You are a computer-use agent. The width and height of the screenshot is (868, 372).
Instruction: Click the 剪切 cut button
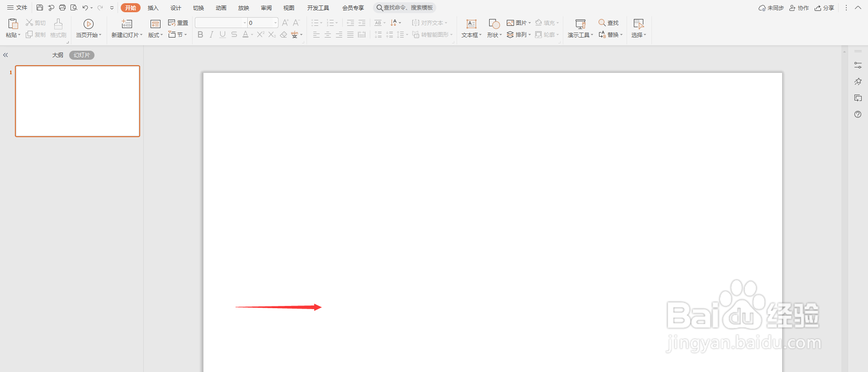click(x=36, y=23)
